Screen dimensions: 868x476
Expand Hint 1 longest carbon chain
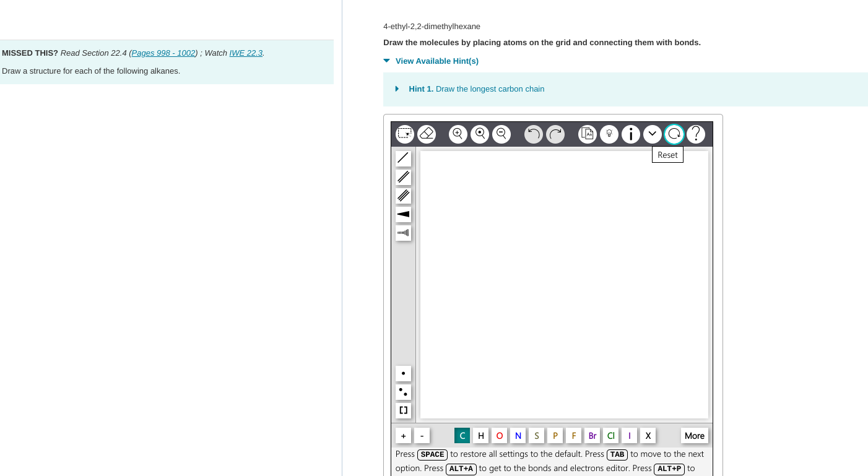point(470,89)
